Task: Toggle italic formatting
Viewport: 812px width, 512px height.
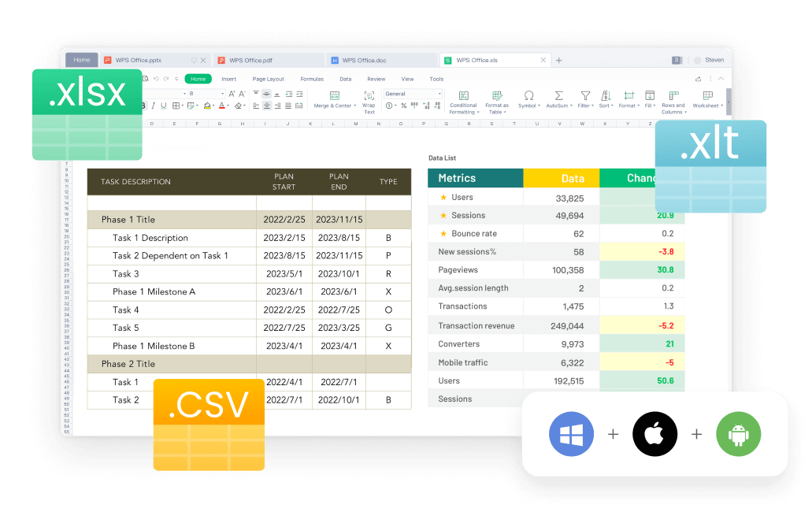Action: (153, 106)
